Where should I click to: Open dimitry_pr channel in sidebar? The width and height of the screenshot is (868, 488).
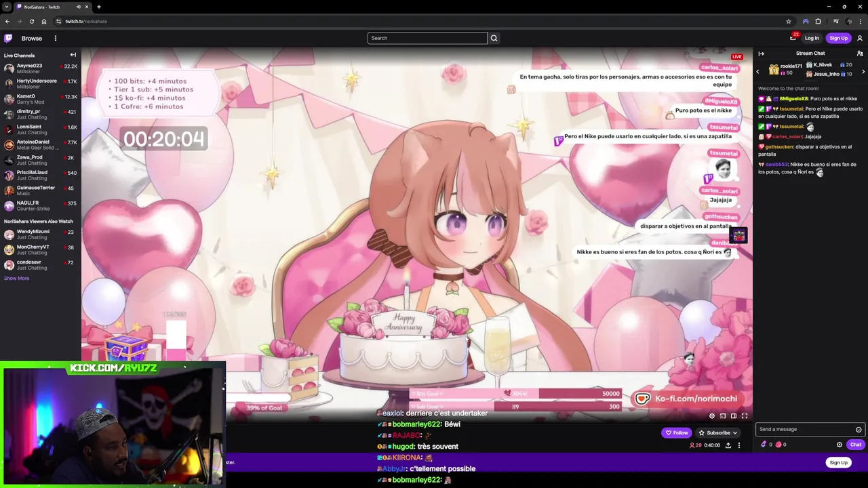tap(41, 115)
